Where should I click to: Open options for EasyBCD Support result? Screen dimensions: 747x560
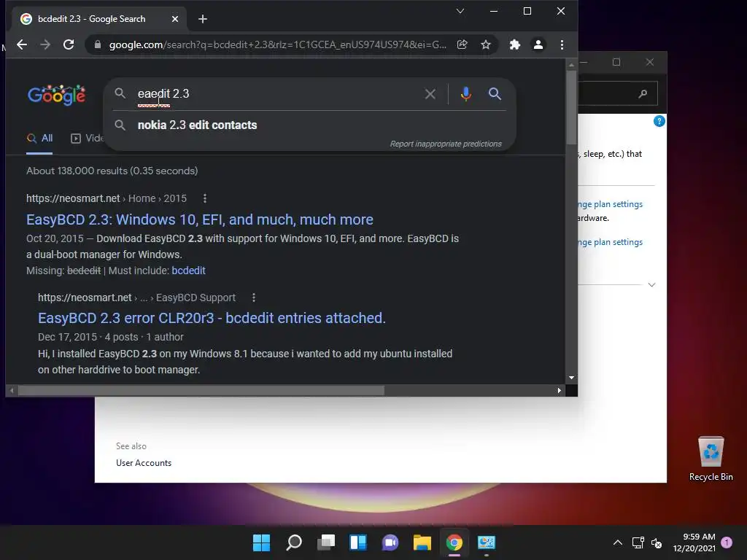254,297
